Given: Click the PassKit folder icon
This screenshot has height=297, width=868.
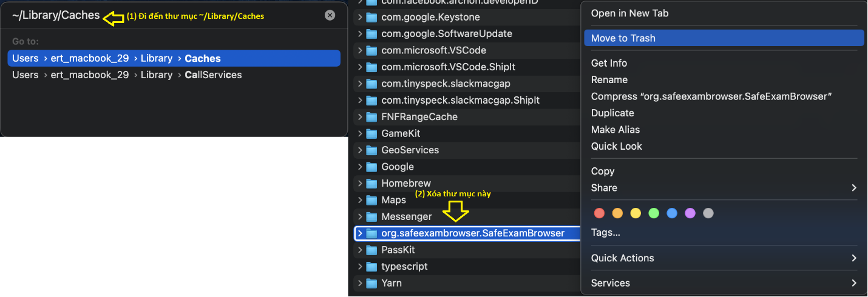Looking at the screenshot, I should tap(372, 250).
